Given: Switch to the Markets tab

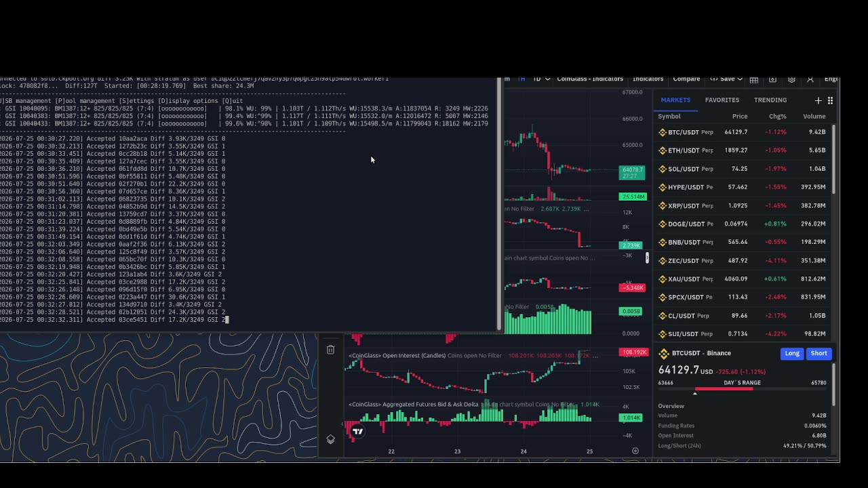Looking at the screenshot, I should click(x=675, y=100).
